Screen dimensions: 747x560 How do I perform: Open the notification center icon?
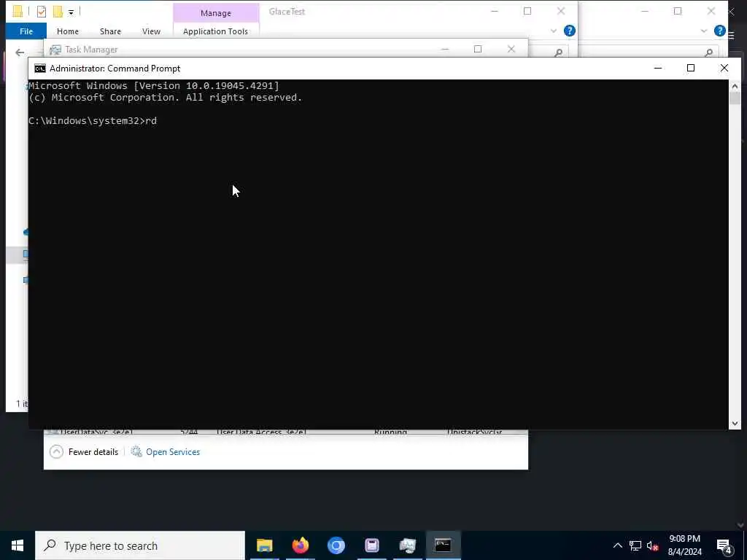click(724, 545)
